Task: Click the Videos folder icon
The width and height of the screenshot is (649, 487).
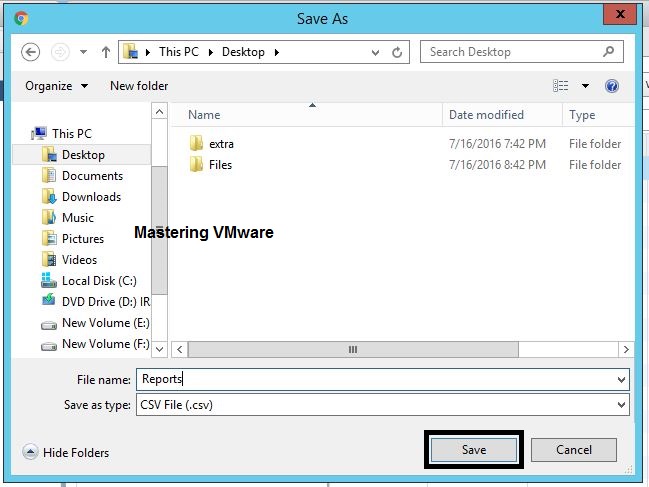Action: [x=49, y=259]
